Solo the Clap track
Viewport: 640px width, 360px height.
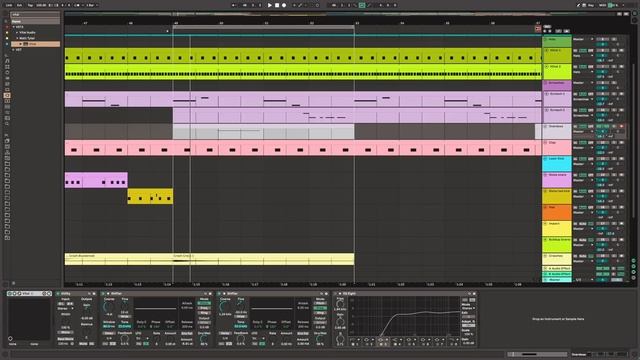tap(614, 143)
